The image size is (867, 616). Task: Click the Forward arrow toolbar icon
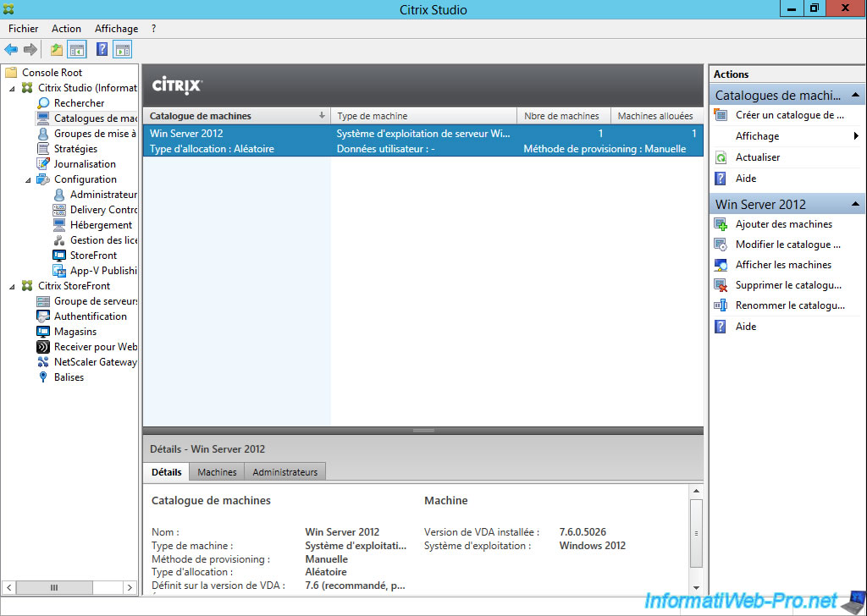[30, 50]
